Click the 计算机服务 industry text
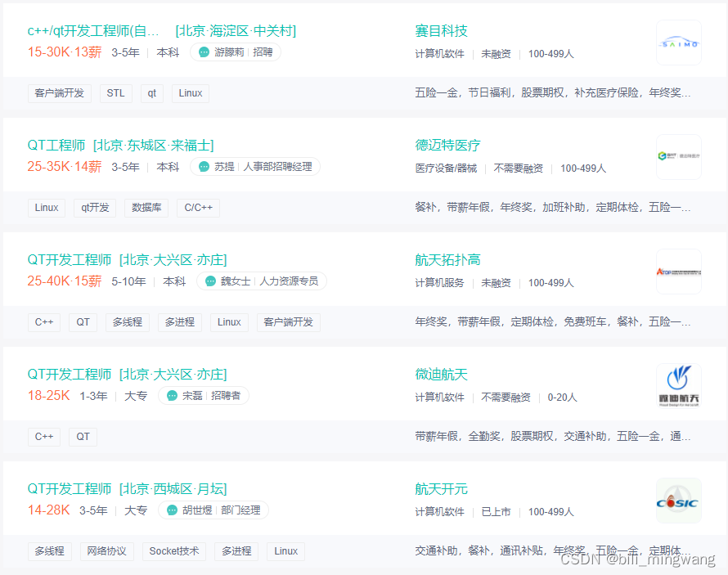 (439, 283)
